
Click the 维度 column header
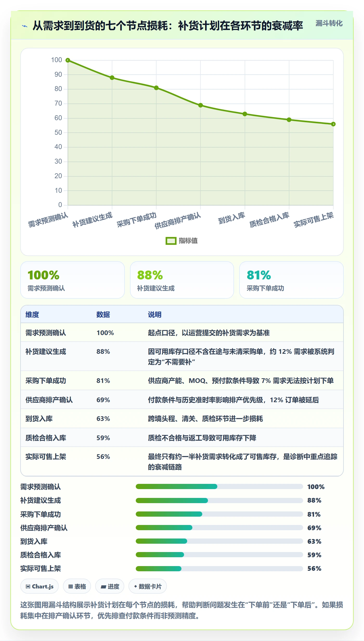pyautogui.click(x=32, y=315)
